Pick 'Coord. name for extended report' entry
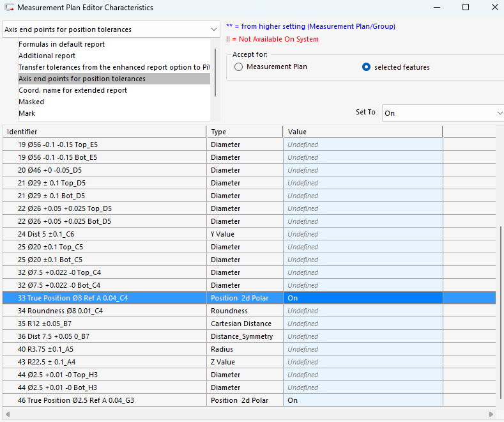504x422 pixels. click(x=72, y=90)
